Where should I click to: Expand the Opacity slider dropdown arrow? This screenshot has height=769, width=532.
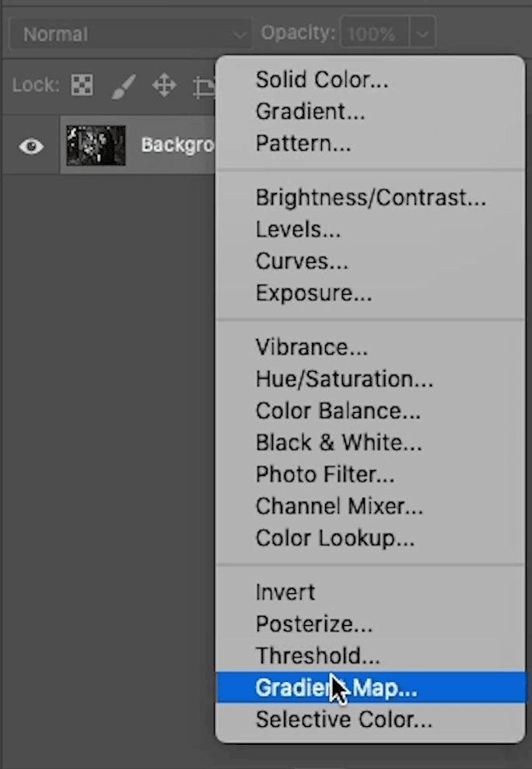point(423,34)
